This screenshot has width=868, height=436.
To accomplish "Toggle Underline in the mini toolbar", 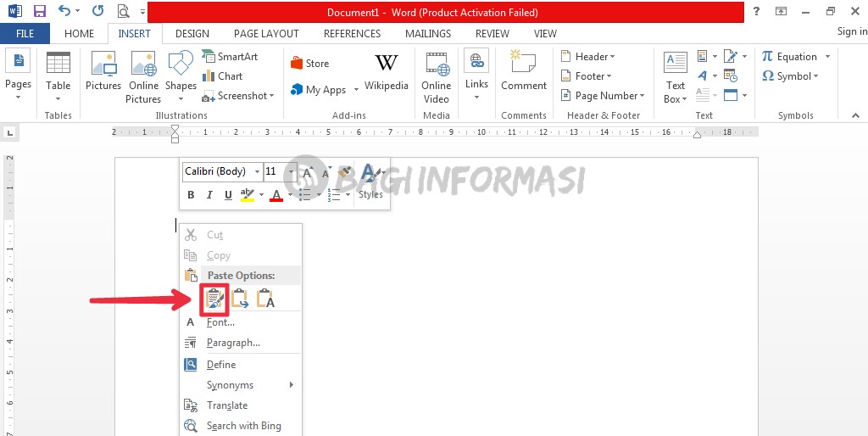I will [228, 194].
